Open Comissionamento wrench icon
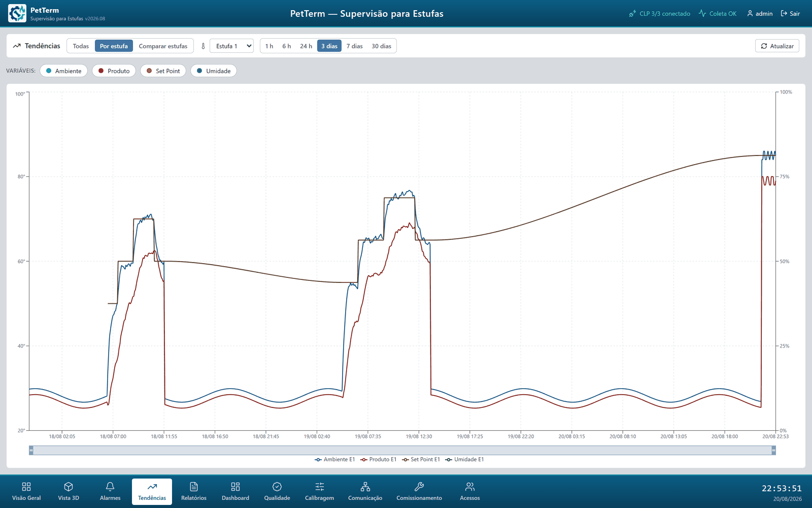 coord(419,487)
